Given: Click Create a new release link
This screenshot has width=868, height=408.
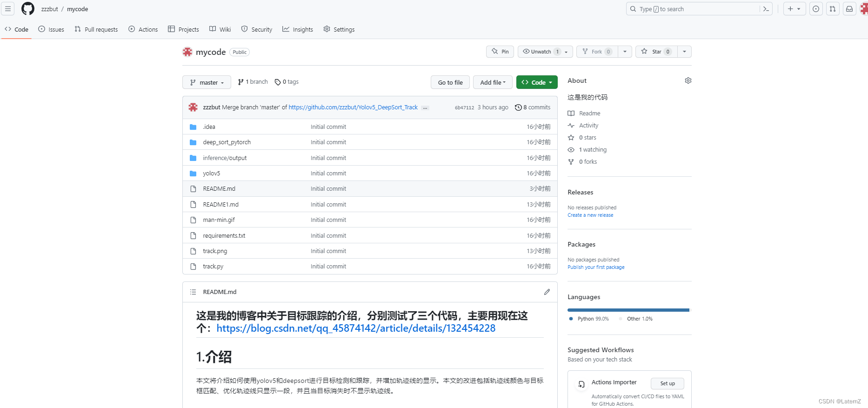Looking at the screenshot, I should coord(590,215).
